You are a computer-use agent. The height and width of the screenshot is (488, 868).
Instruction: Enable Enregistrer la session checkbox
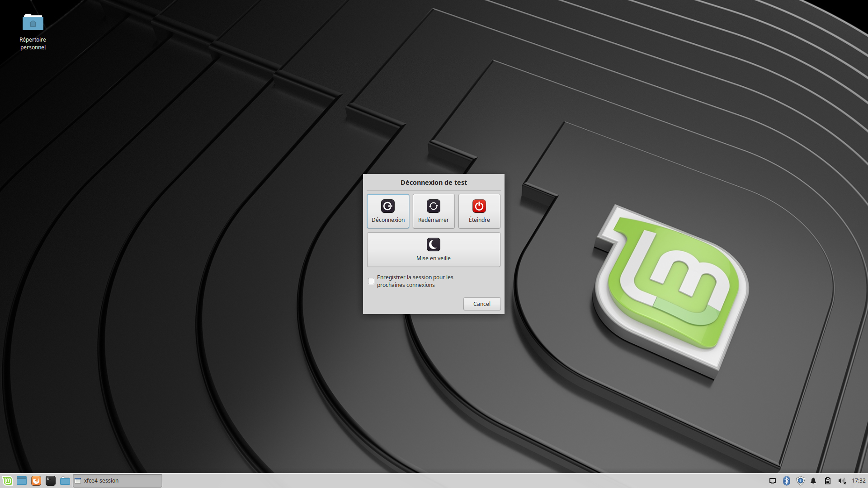pyautogui.click(x=371, y=281)
